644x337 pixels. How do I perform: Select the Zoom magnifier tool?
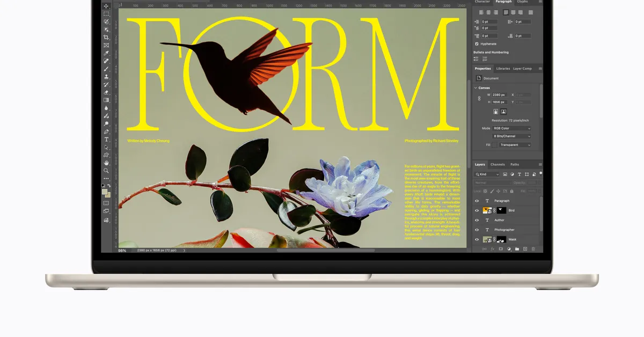106,171
